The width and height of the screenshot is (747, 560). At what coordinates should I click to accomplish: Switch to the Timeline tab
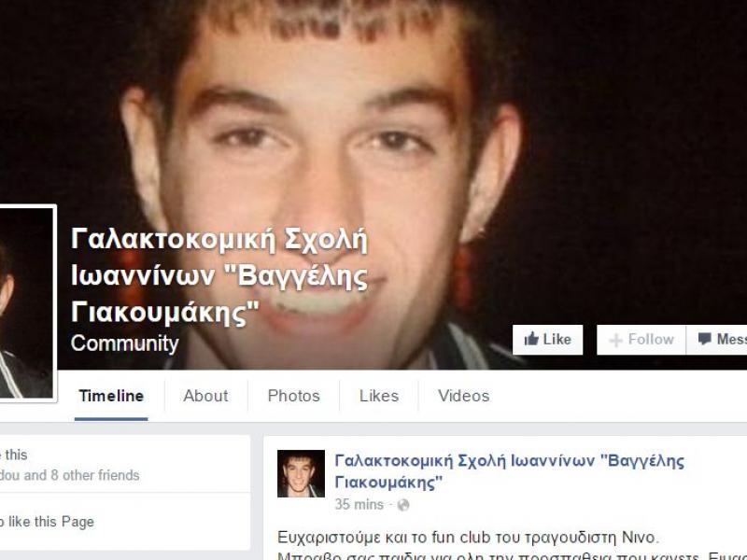pos(111,396)
